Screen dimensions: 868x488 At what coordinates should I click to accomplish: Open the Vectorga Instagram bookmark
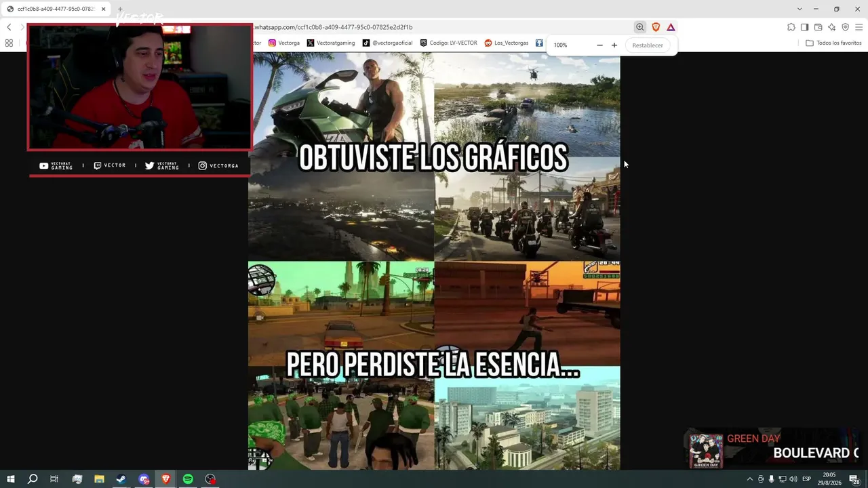(x=284, y=43)
